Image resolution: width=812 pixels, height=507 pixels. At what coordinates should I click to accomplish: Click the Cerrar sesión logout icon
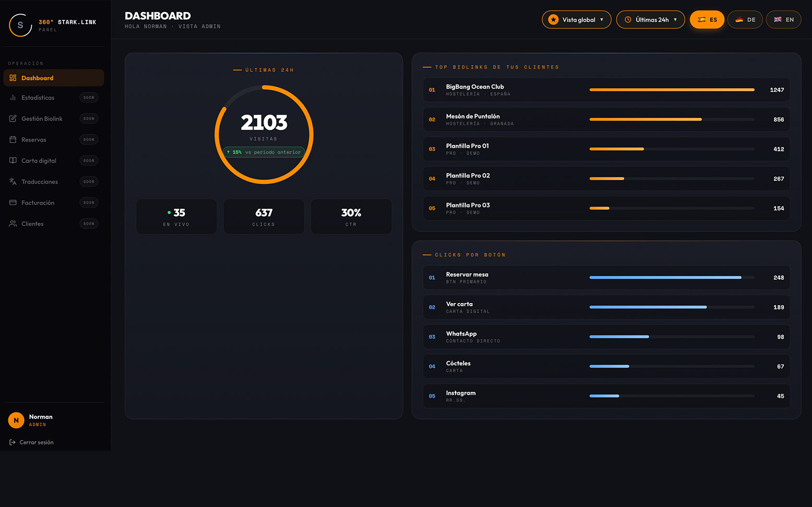point(13,442)
